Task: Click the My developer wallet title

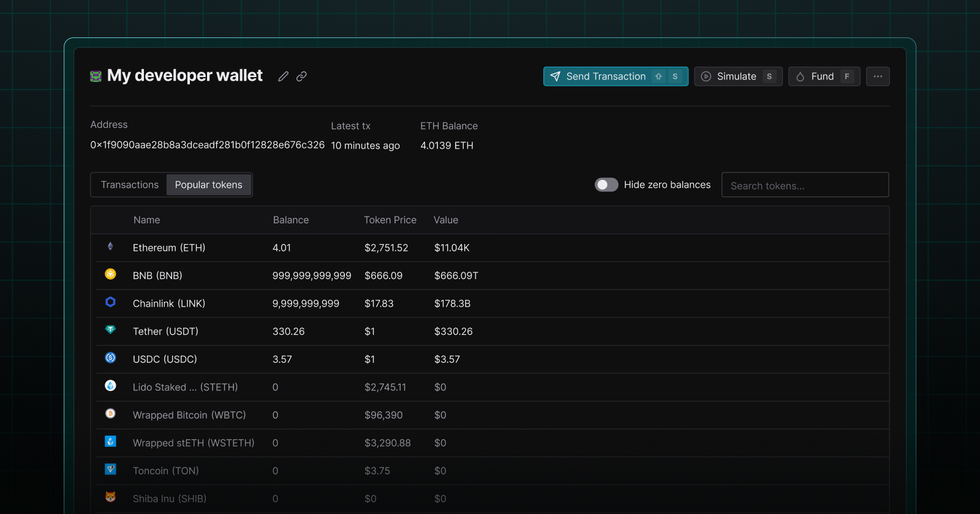Action: pyautogui.click(x=185, y=75)
